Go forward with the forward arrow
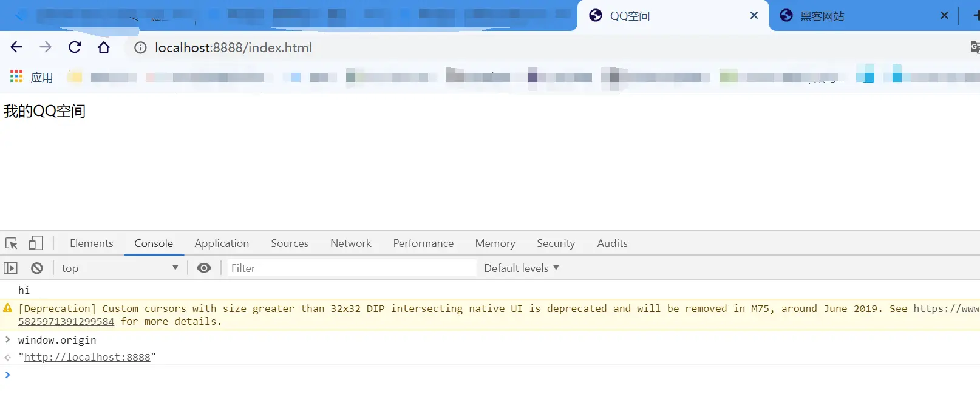Viewport: 980px width, 394px height. tap(46, 47)
